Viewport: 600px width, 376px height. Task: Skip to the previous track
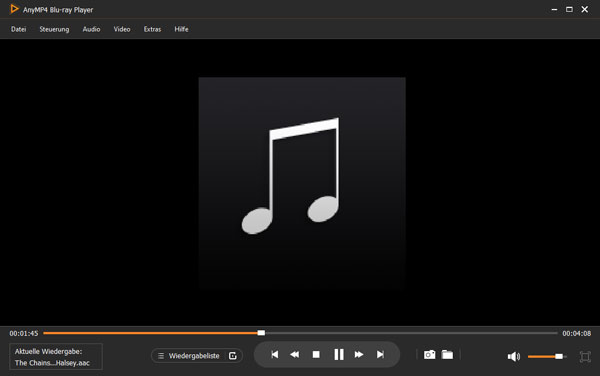pos(274,355)
